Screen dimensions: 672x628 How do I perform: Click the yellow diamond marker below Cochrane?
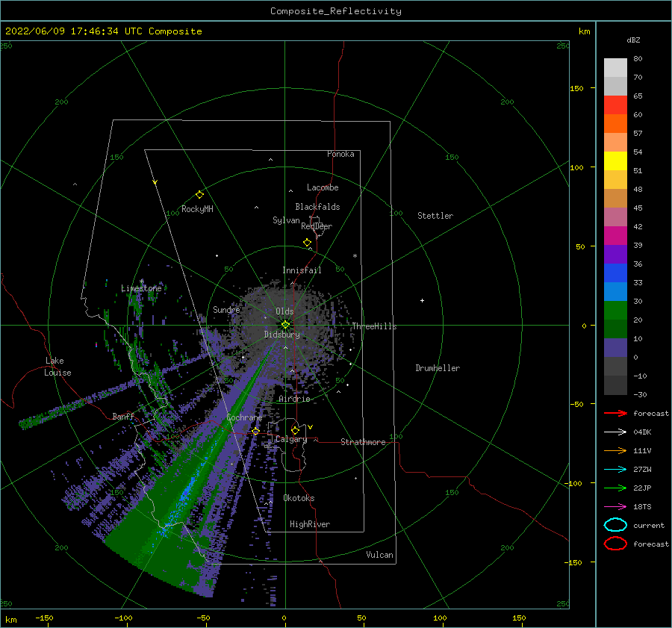click(255, 431)
